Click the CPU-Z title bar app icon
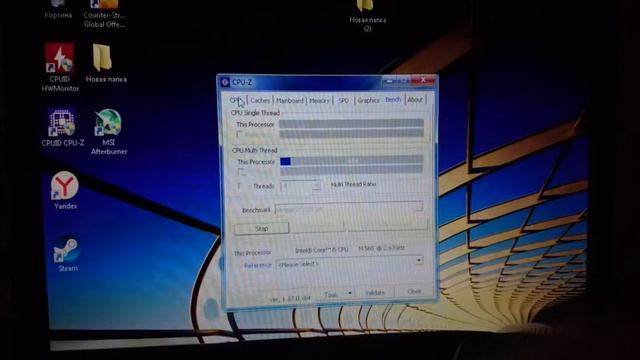The height and width of the screenshot is (360, 640). click(225, 82)
